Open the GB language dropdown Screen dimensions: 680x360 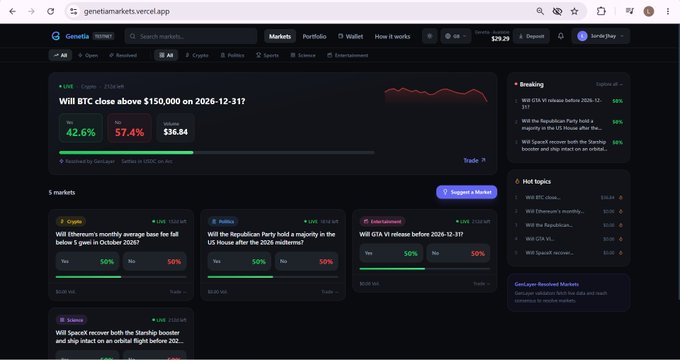[456, 36]
